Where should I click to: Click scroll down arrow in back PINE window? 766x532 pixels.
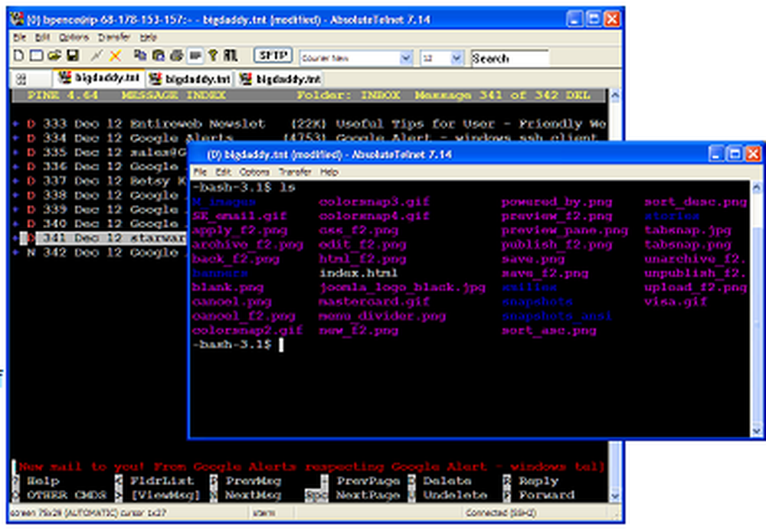[615, 496]
